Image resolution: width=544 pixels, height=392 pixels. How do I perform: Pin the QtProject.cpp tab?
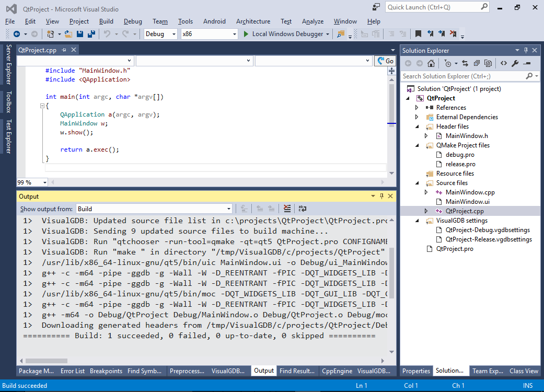64,50
